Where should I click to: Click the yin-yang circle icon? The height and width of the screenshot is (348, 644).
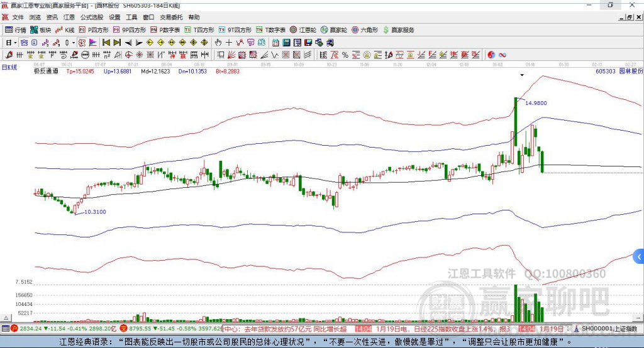(491, 55)
